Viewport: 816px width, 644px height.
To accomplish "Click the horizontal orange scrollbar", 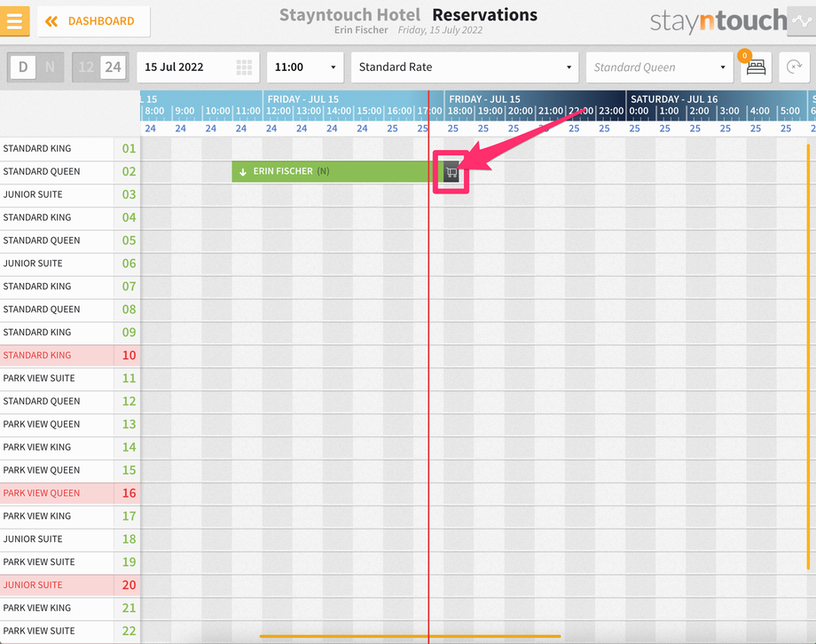I will pos(410,636).
